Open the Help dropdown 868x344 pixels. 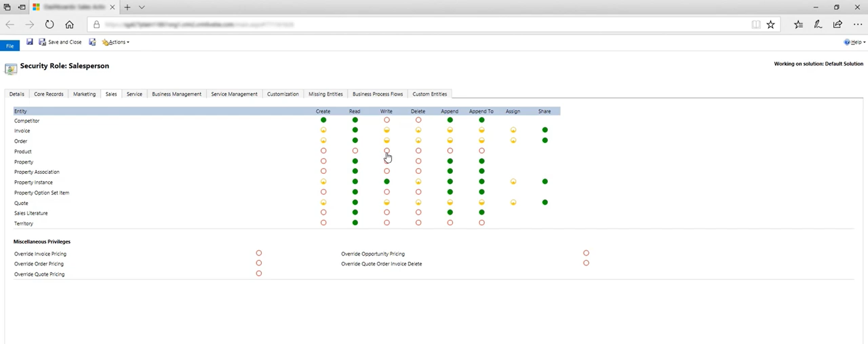(854, 42)
